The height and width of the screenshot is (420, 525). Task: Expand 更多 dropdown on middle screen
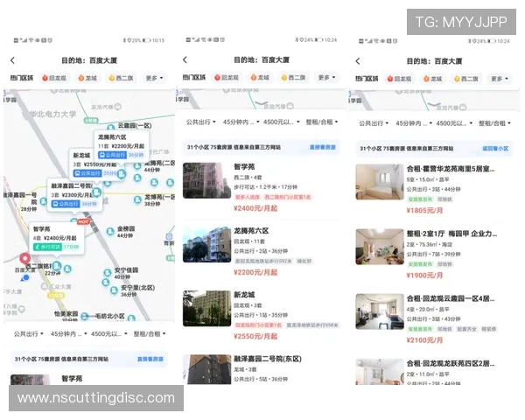(326, 77)
